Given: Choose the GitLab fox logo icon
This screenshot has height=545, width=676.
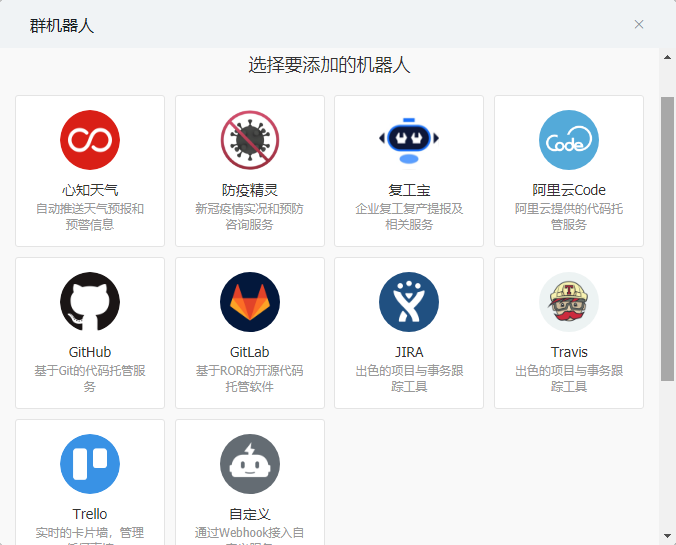Looking at the screenshot, I should click(x=250, y=302).
